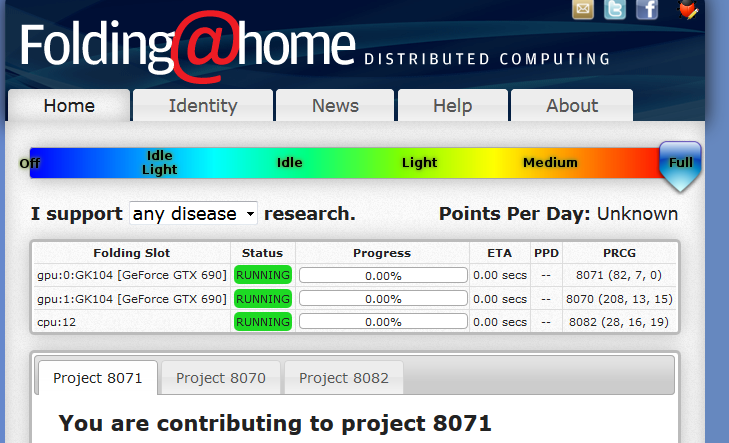729x443 pixels.
Task: Open the About tab
Action: [x=572, y=106]
